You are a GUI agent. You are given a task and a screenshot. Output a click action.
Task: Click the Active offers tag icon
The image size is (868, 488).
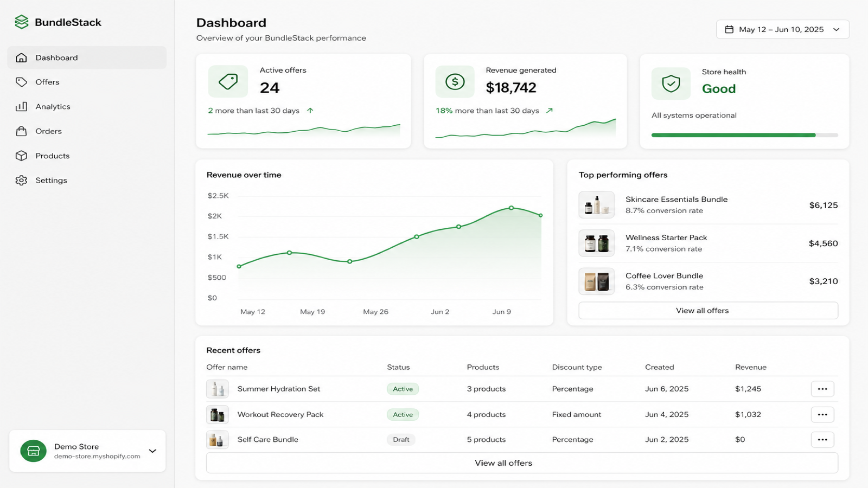tap(228, 81)
